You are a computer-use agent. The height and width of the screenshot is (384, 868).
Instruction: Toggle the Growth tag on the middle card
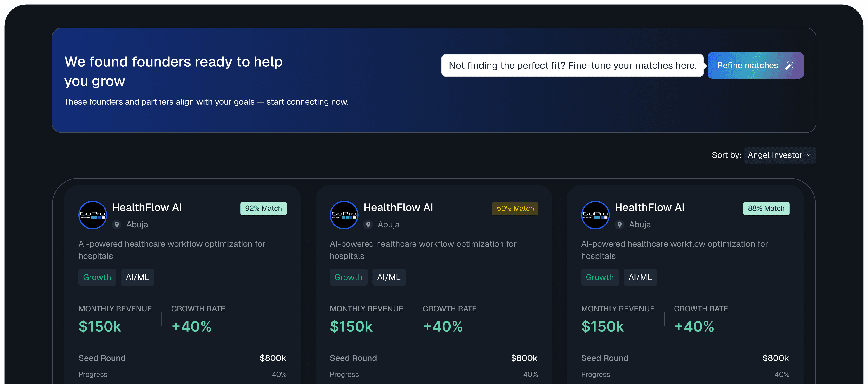coord(348,277)
